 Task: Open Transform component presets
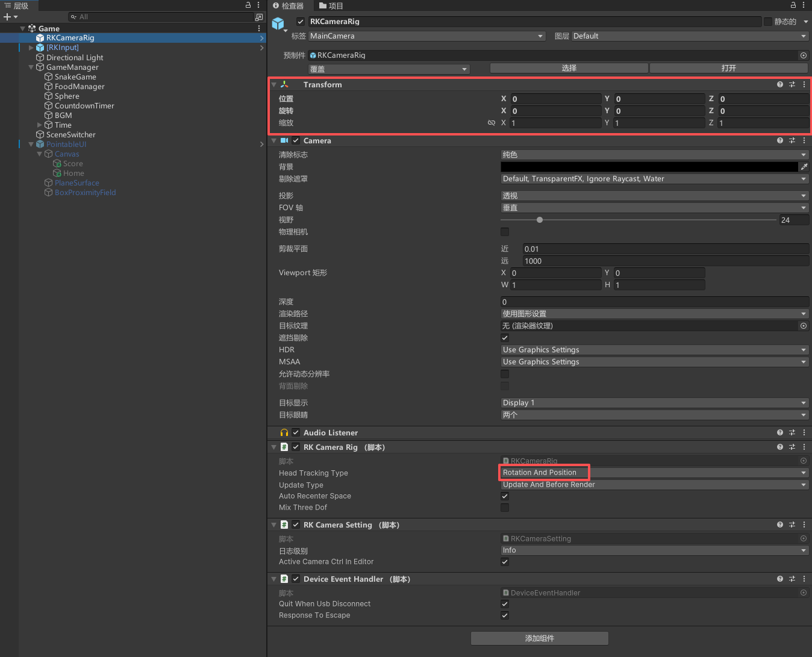click(792, 84)
